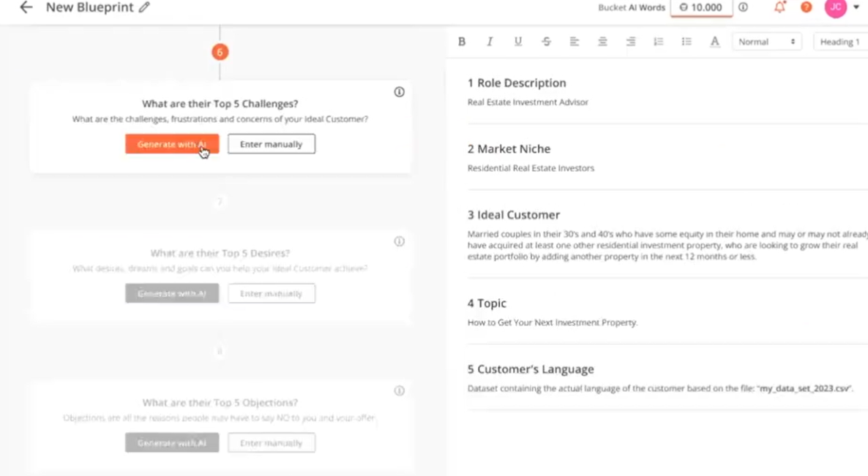
Task: Click the info icon on Top 5 Challenges card
Action: (399, 92)
